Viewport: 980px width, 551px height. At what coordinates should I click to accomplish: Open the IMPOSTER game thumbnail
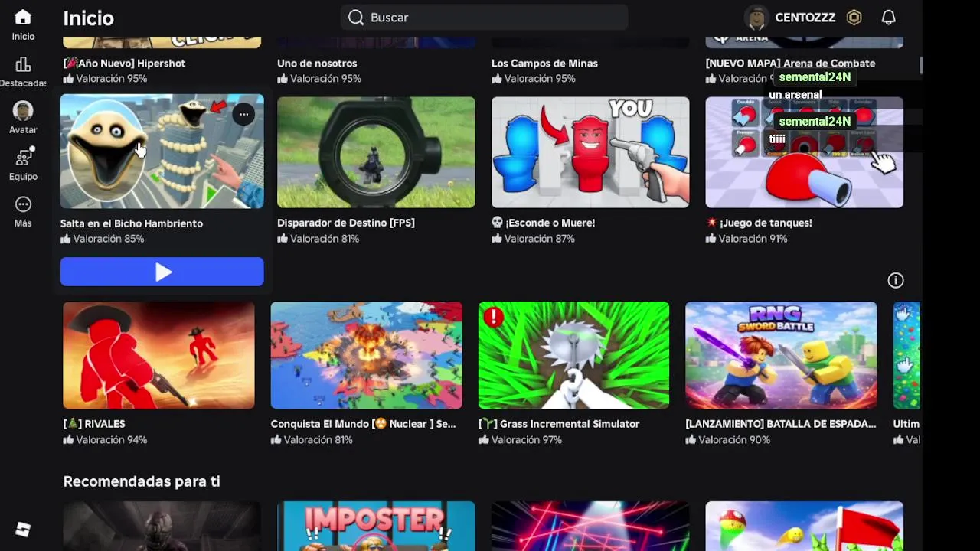[x=376, y=526]
